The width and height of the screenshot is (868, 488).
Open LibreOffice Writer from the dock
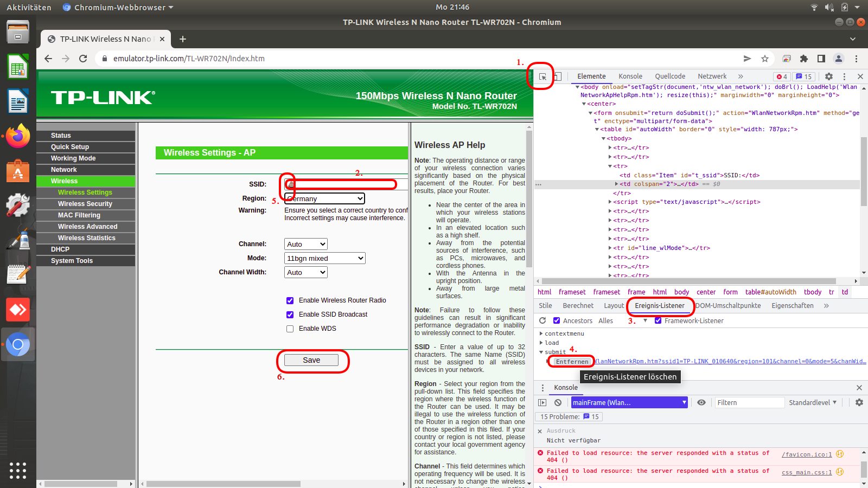(x=18, y=101)
